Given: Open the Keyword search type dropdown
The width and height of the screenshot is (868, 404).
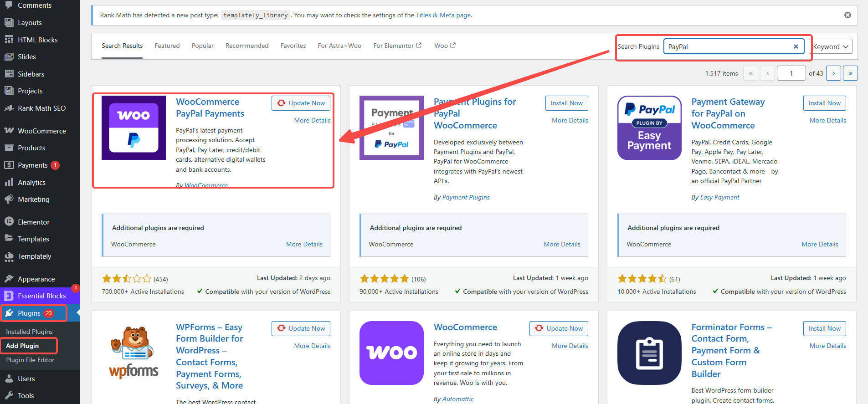Looking at the screenshot, I should point(830,46).
